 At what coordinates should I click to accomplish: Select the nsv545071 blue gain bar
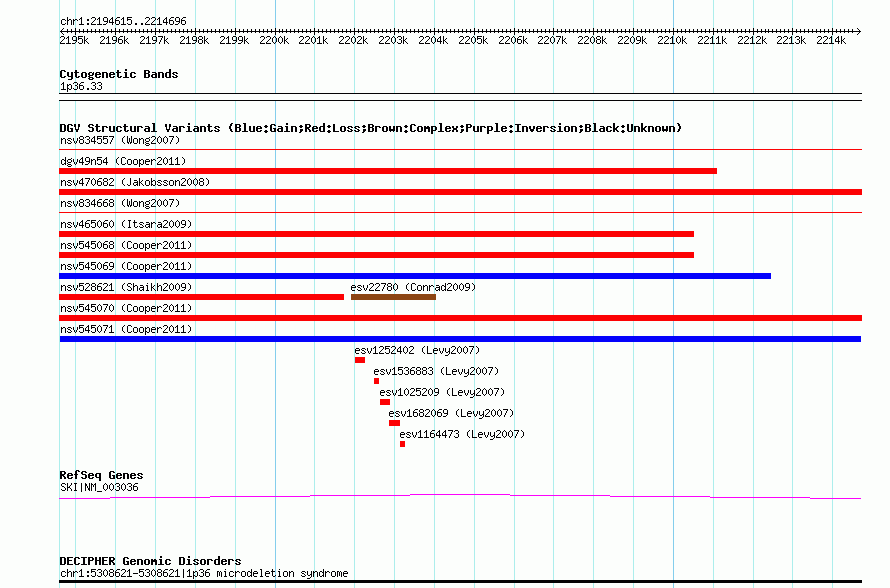coord(460,339)
